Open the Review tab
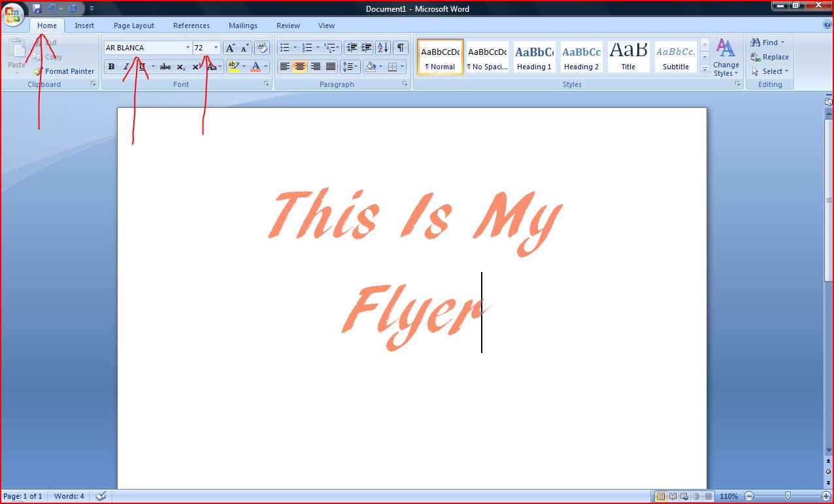Screen dimensions: 834x504 tap(288, 25)
